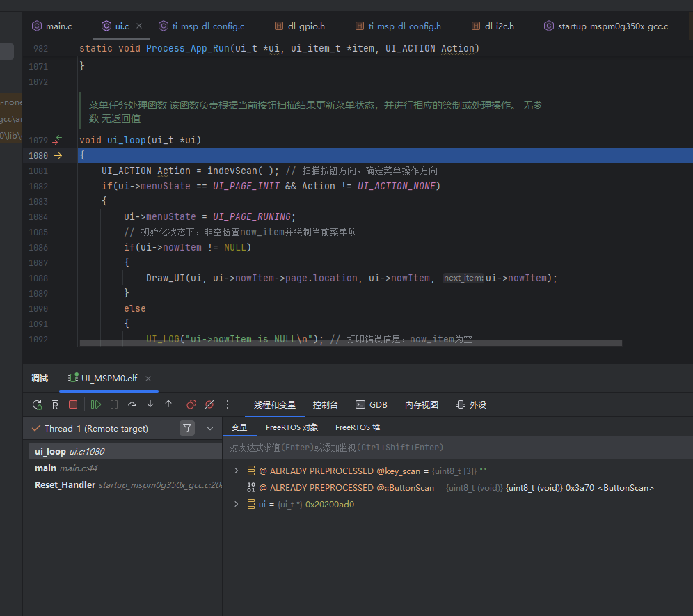The width and height of the screenshot is (693, 616).
Task: Expand the key_scan variable node
Action: [x=237, y=471]
